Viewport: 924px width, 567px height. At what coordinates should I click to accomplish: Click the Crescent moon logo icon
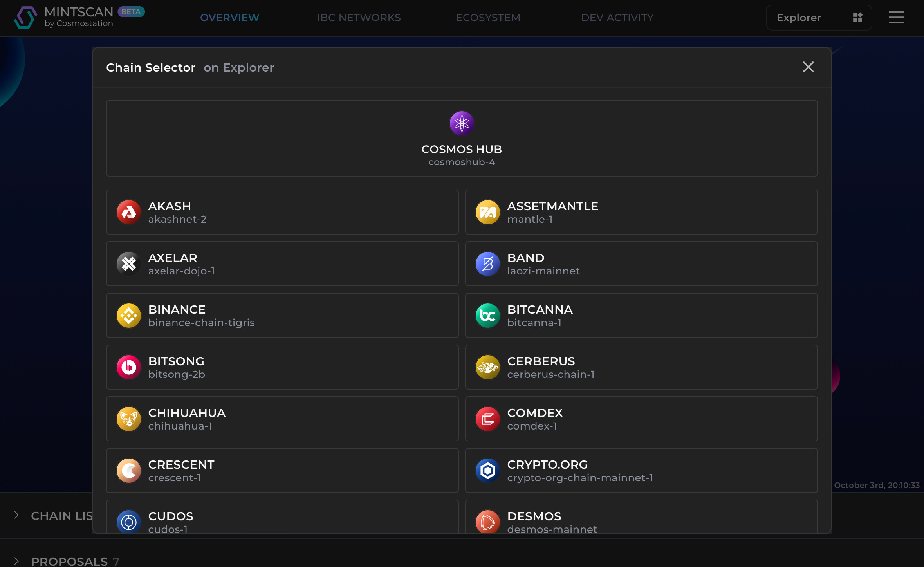(x=128, y=471)
